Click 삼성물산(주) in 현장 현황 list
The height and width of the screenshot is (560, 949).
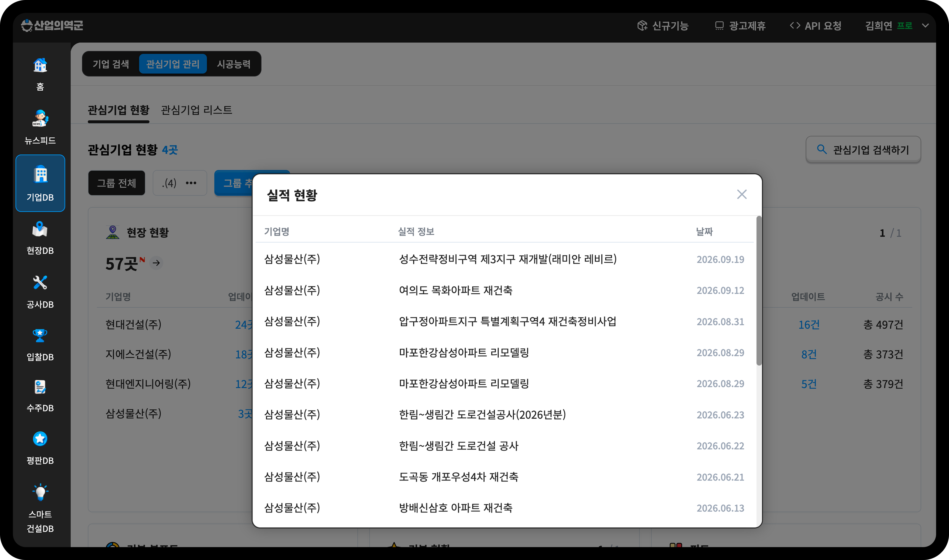(133, 414)
